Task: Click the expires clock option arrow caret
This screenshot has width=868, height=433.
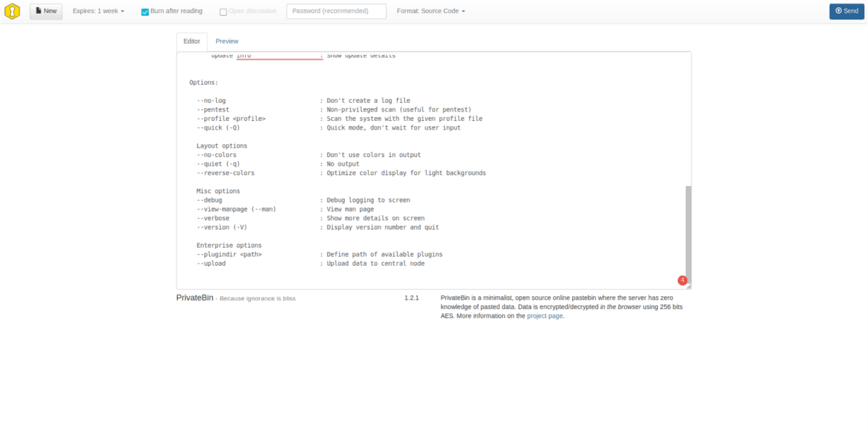Action: click(121, 11)
